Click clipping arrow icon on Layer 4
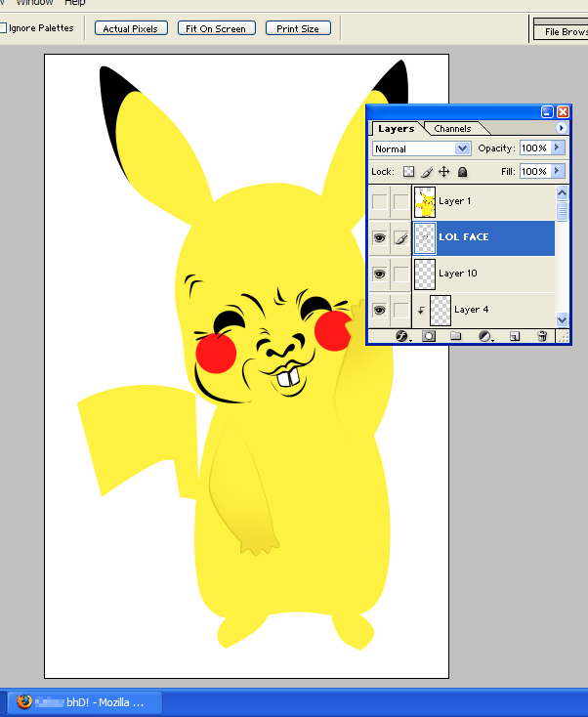 click(x=421, y=310)
